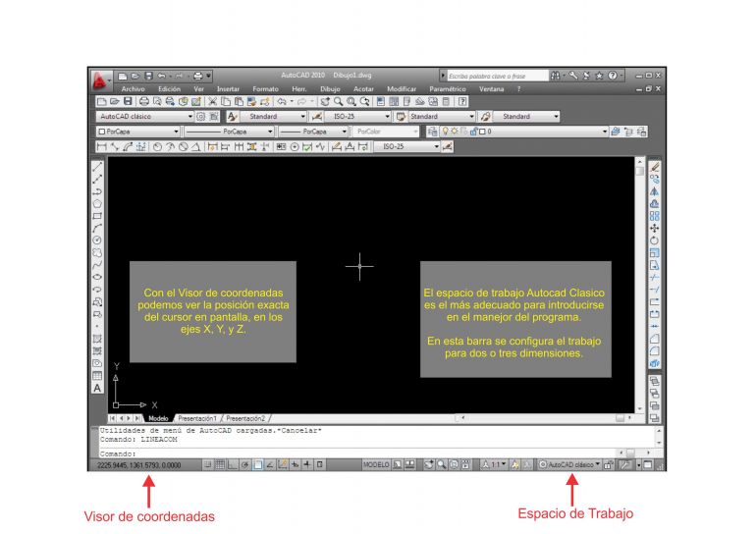Select the Line tool in Draw toolbar
The height and width of the screenshot is (534, 756).
[97, 167]
